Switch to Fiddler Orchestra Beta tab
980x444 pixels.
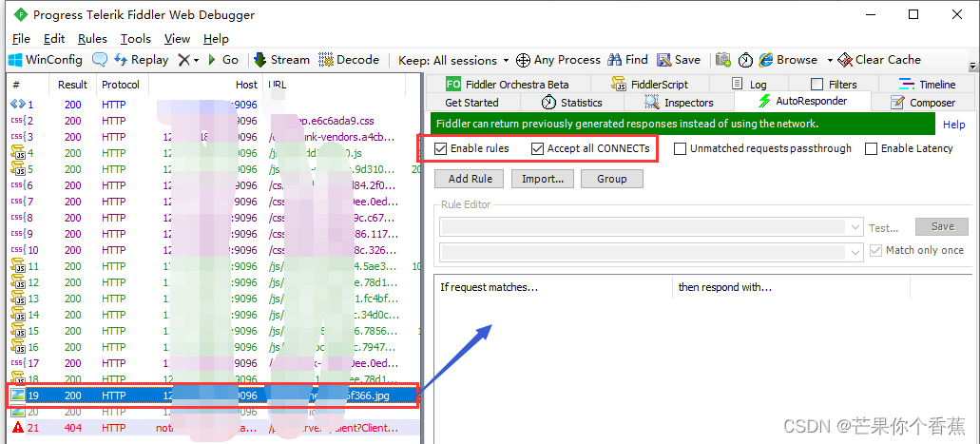[508, 84]
